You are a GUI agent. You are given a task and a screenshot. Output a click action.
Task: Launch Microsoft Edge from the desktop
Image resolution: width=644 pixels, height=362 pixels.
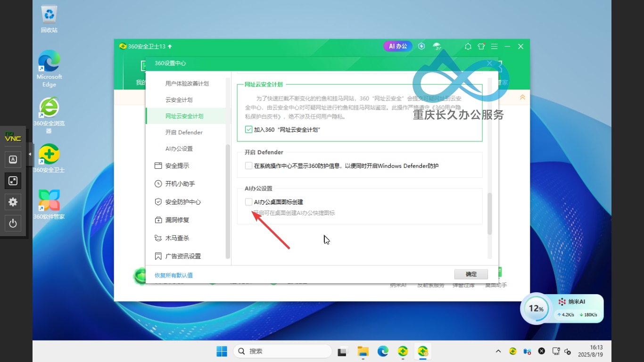pyautogui.click(x=49, y=69)
